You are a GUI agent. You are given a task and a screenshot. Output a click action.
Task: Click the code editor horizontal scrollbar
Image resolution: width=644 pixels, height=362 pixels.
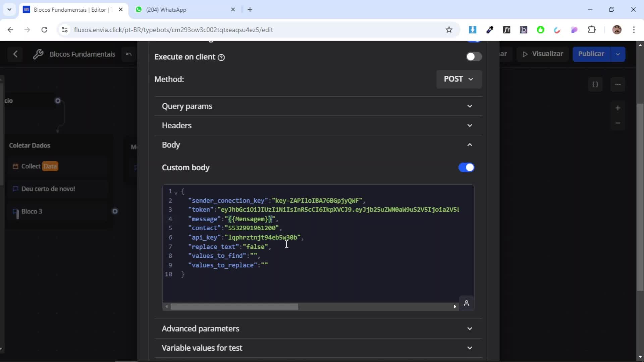234,307
